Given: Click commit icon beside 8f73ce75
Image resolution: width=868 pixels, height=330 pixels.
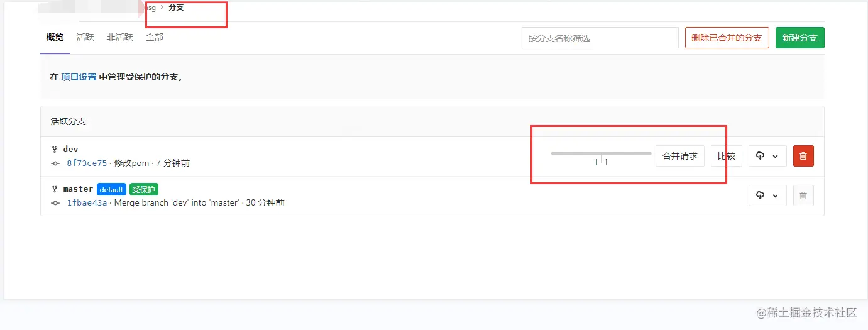Looking at the screenshot, I should [55, 163].
